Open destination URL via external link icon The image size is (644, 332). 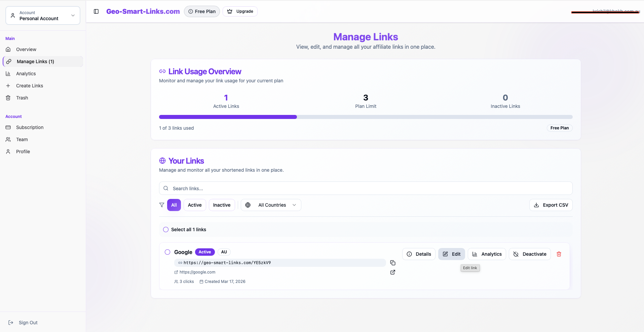point(393,272)
